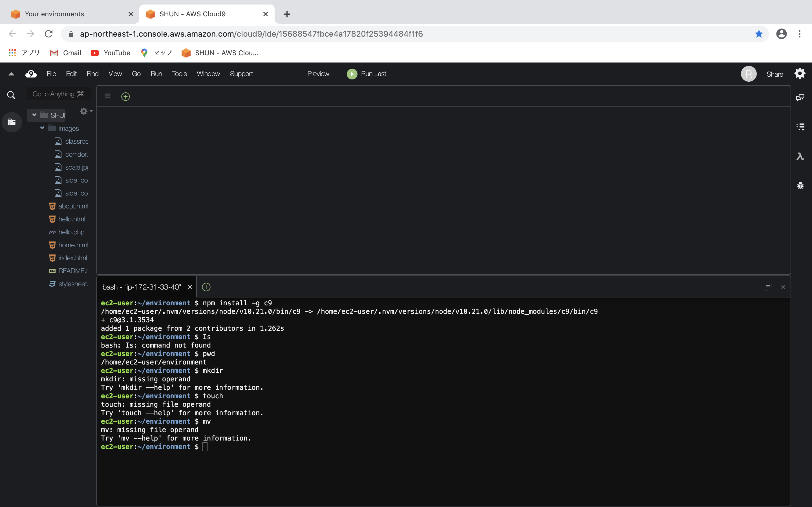Collapse the SHUN root folder
The height and width of the screenshot is (507, 812).
click(34, 115)
